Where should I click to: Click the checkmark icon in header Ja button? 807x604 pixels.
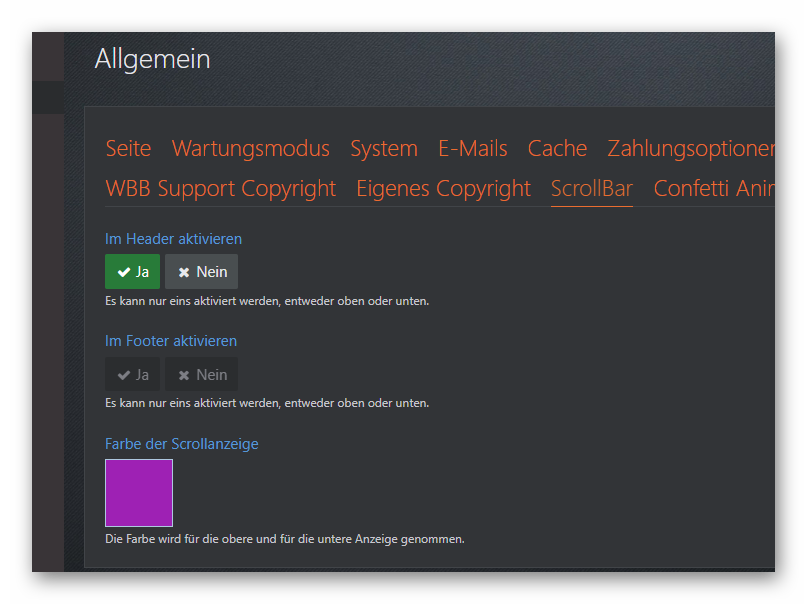pyautogui.click(x=123, y=272)
